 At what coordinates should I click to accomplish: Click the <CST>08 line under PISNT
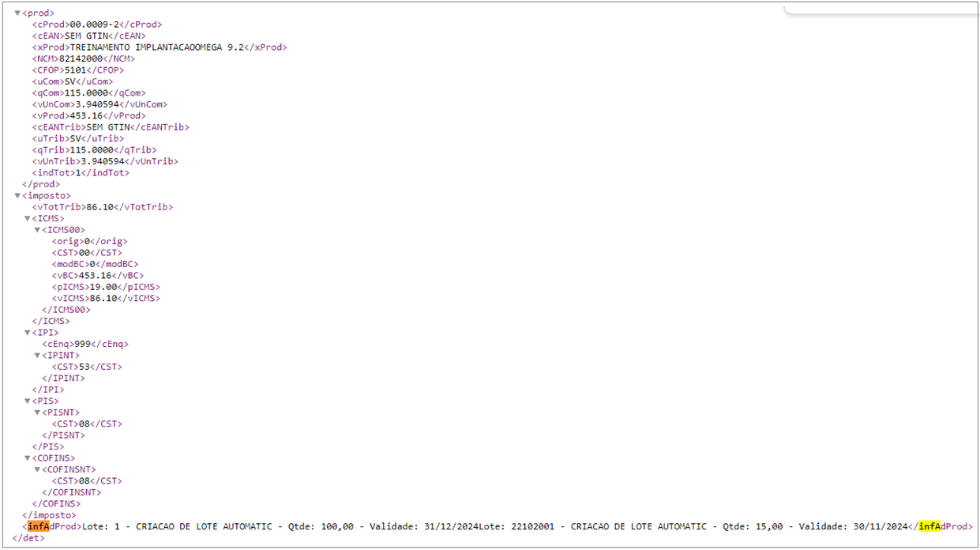pos(87,424)
